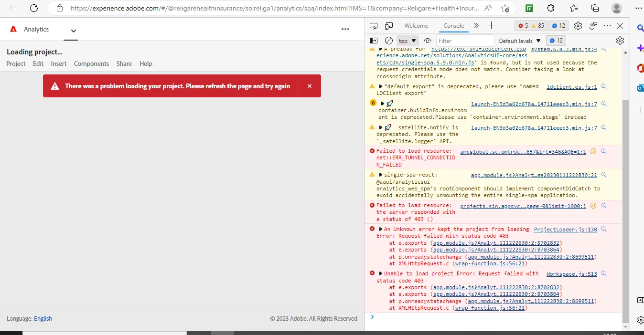Open the Favorites star list icon
This screenshot has width=644, height=335.
pos(574,8)
